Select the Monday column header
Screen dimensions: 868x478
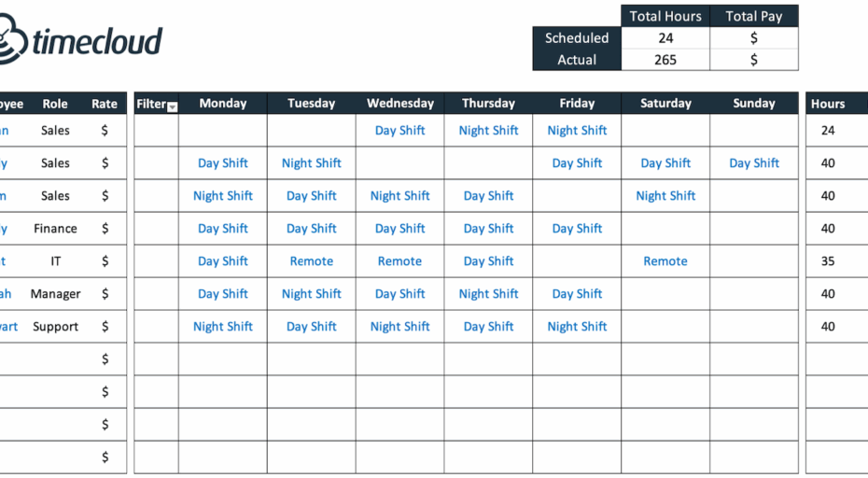click(x=223, y=104)
